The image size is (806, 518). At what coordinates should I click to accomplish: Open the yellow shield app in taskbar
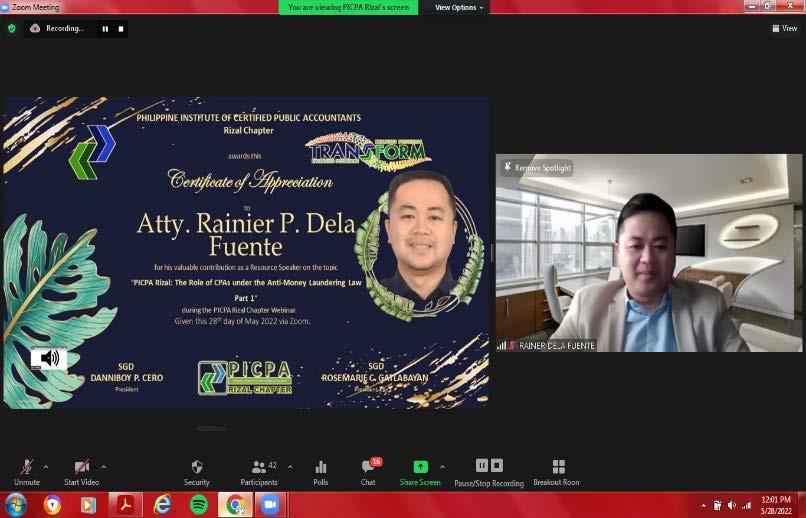click(x=52, y=505)
